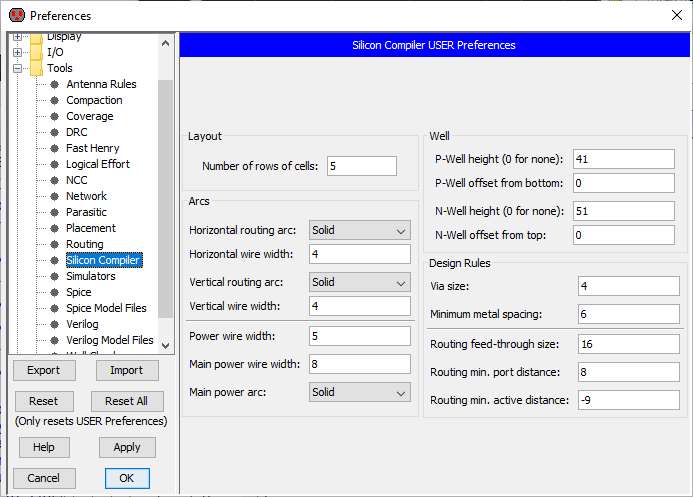Screen dimensions: 693x497
Task: Select Routing in the preferences tree
Action: 85,244
